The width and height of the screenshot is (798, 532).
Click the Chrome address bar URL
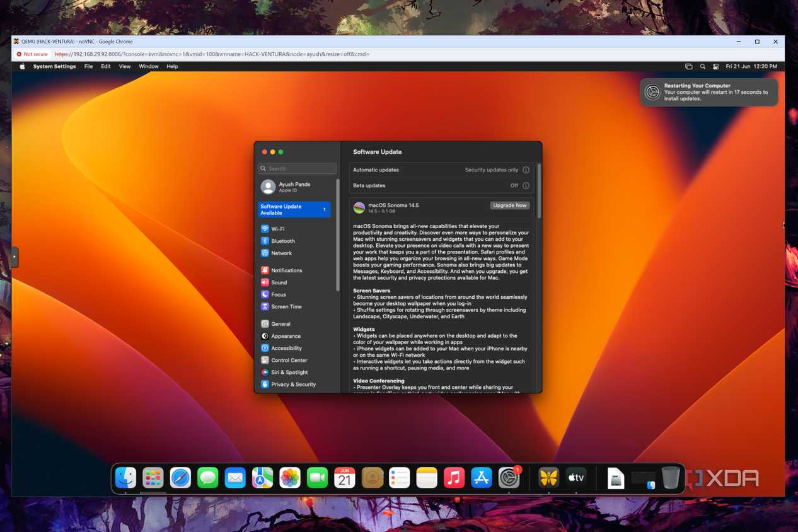(212, 54)
